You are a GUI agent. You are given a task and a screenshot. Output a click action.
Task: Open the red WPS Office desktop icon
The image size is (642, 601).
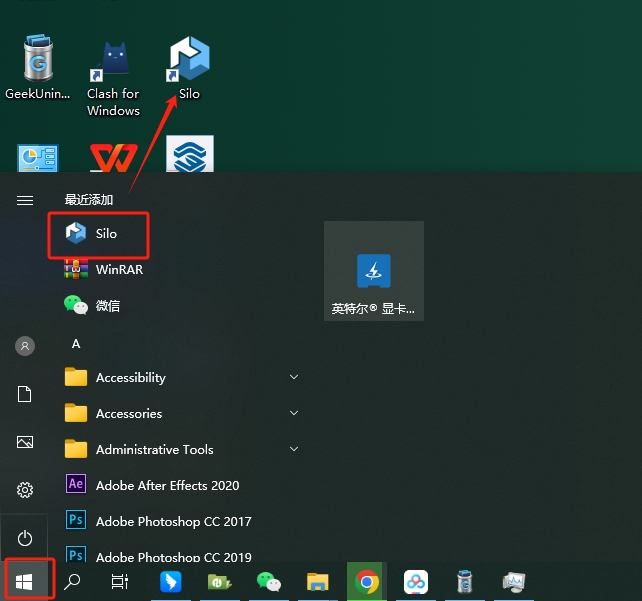point(113,158)
